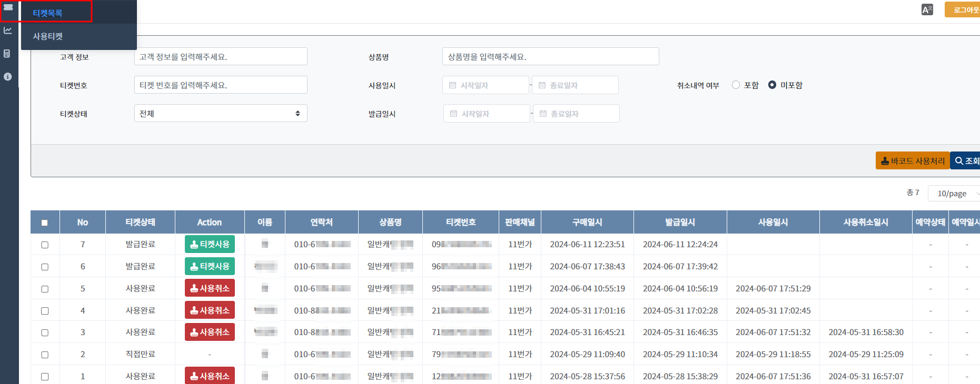
Task: Click the 티켓상태 column header
Action: (140, 222)
